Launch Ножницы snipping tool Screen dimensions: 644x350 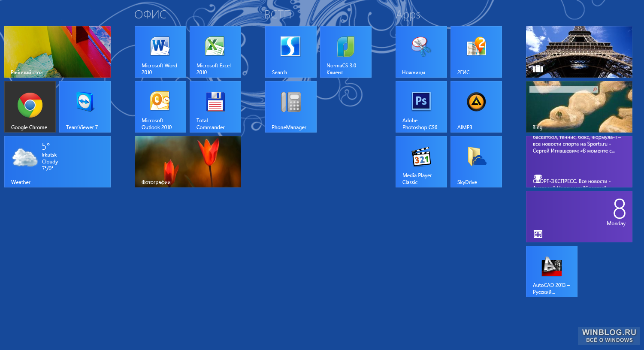(421, 52)
